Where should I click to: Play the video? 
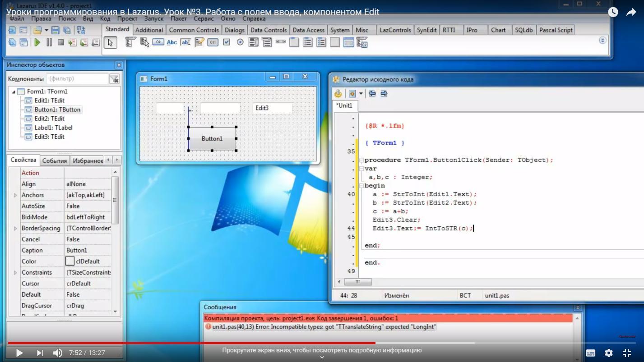tap(19, 353)
